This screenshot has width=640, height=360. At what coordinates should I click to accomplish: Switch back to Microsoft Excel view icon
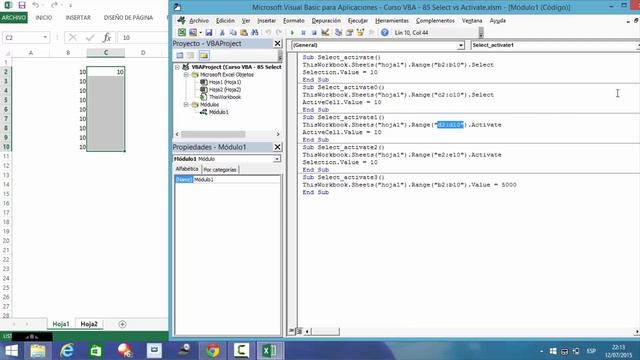pos(182,33)
